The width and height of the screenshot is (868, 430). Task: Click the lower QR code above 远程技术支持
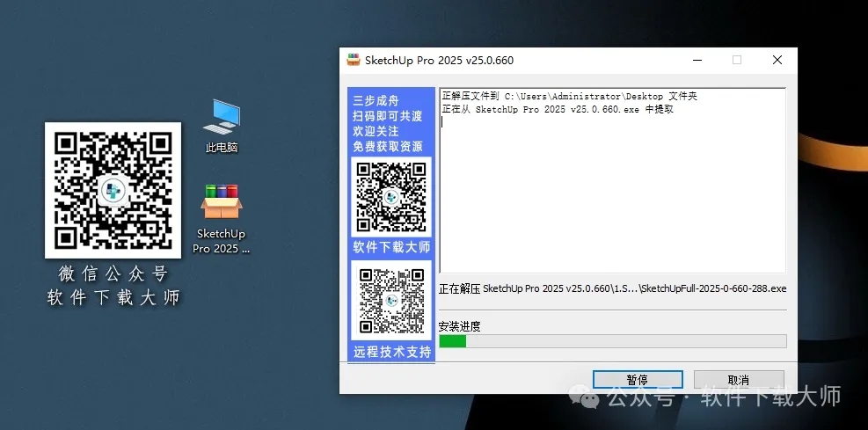[x=391, y=300]
